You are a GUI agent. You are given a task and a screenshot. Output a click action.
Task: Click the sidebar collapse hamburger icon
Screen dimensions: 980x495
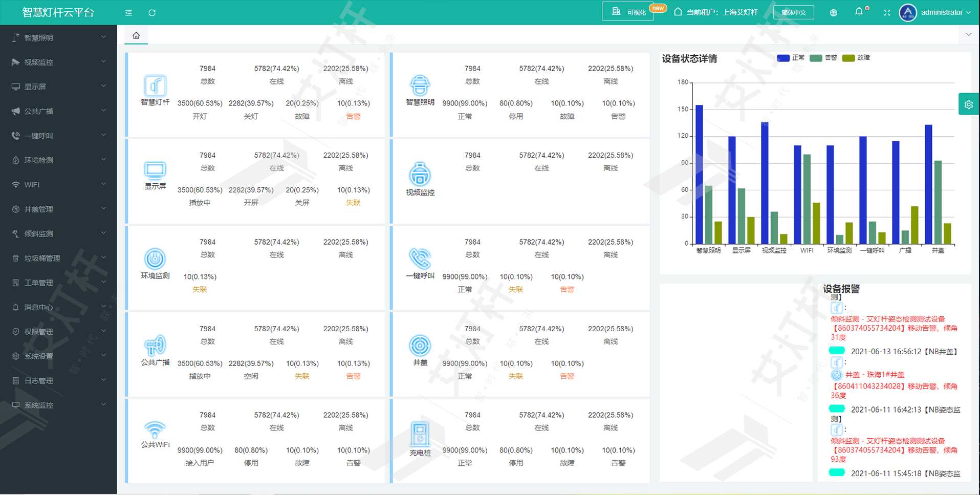pos(128,13)
